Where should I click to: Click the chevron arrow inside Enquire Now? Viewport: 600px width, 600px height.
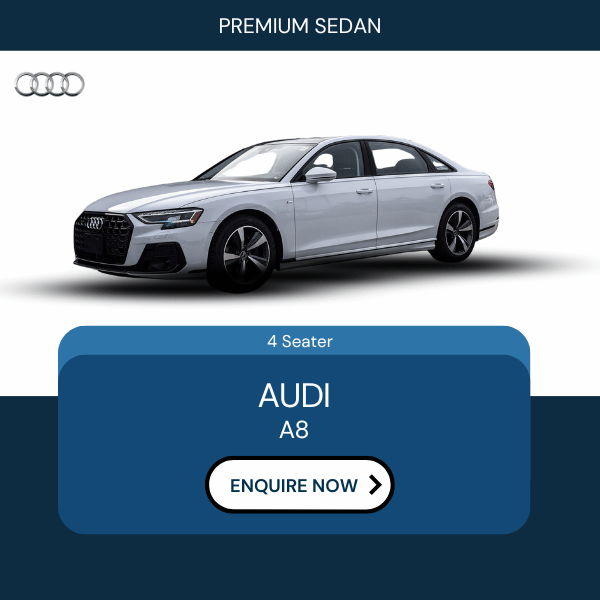pos(375,485)
